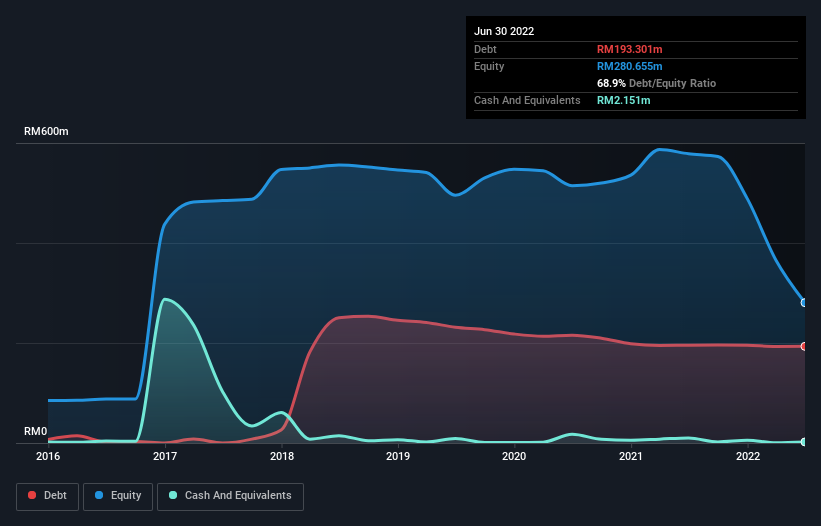Image resolution: width=821 pixels, height=526 pixels.
Task: Click the RM2.151m cash value
Action: 624,100
